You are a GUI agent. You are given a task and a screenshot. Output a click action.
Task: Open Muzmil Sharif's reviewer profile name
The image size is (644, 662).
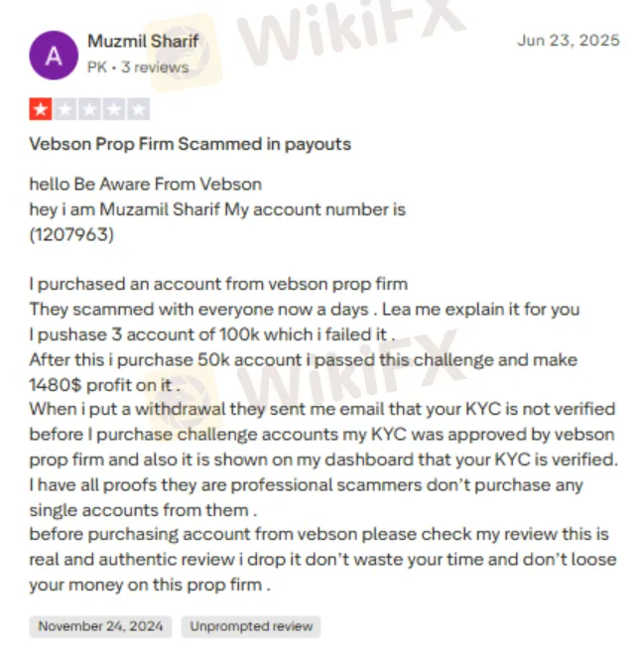point(143,42)
